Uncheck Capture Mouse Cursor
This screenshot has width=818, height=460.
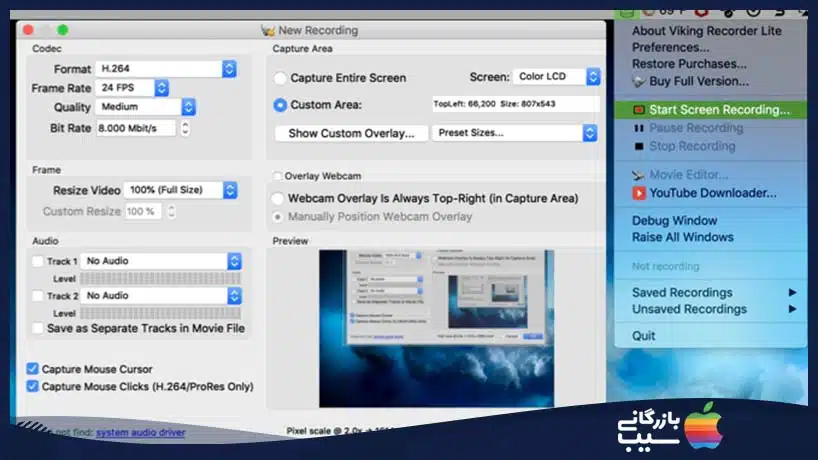click(32, 369)
